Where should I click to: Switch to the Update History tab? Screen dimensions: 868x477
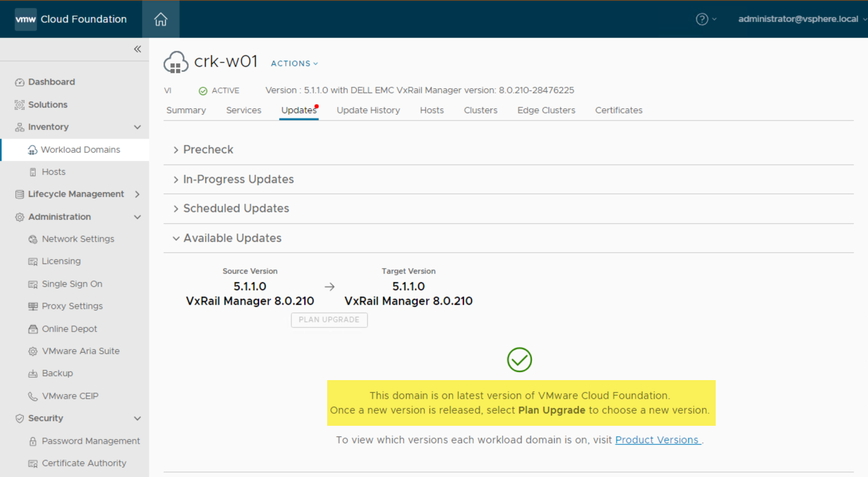(368, 110)
